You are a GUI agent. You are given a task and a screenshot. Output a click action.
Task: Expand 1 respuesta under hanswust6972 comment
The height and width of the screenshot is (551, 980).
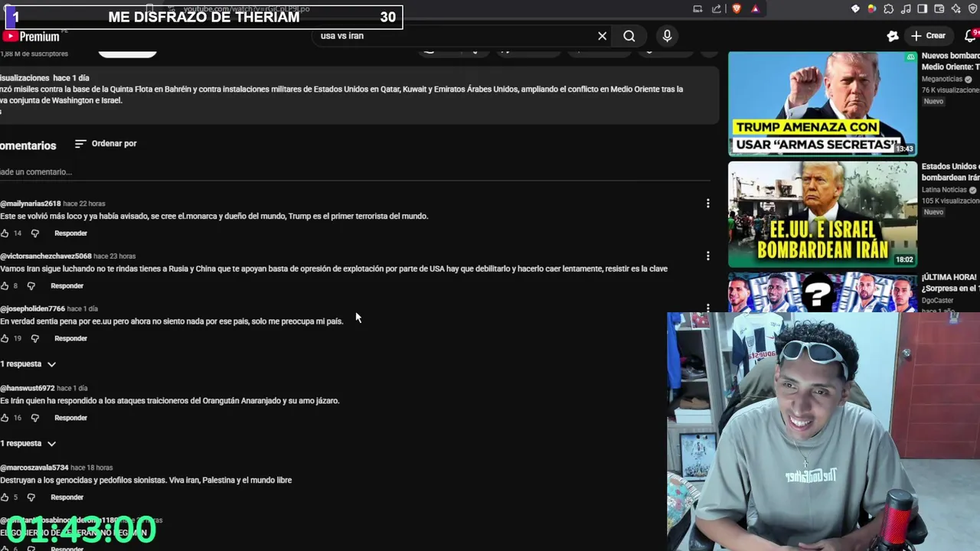[28, 444]
